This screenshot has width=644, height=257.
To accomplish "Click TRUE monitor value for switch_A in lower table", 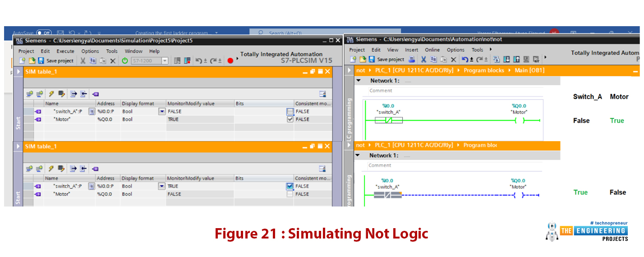I will 200,186.
